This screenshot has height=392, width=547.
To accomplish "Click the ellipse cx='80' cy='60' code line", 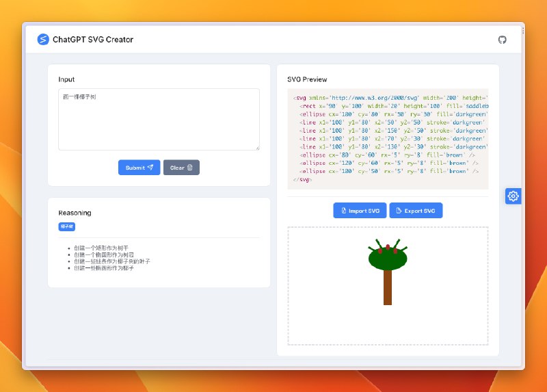I will click(x=387, y=155).
